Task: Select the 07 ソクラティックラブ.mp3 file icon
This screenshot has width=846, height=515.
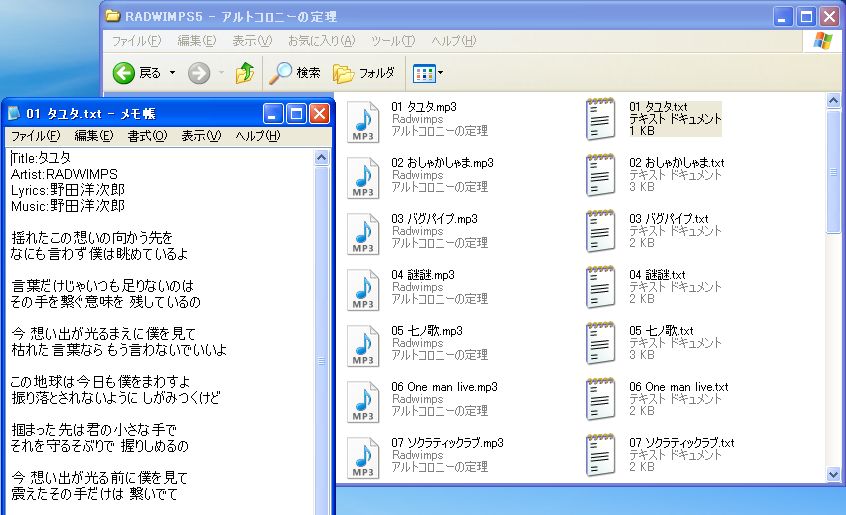Action: coord(363,458)
